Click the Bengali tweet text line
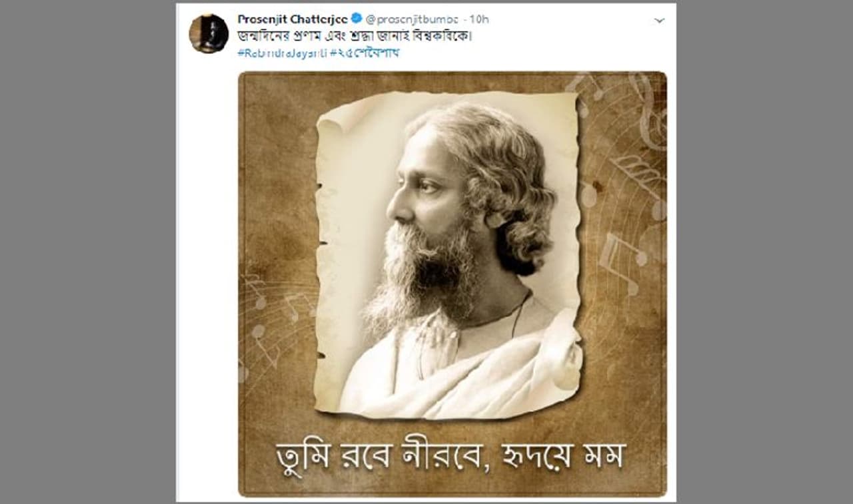The height and width of the screenshot is (504, 853). tap(355, 36)
